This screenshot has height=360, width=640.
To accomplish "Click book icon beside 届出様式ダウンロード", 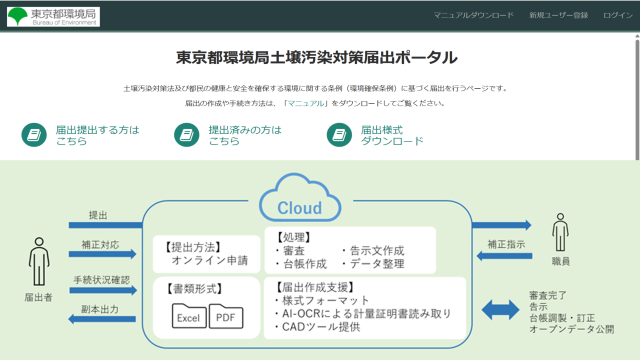I will click(339, 135).
